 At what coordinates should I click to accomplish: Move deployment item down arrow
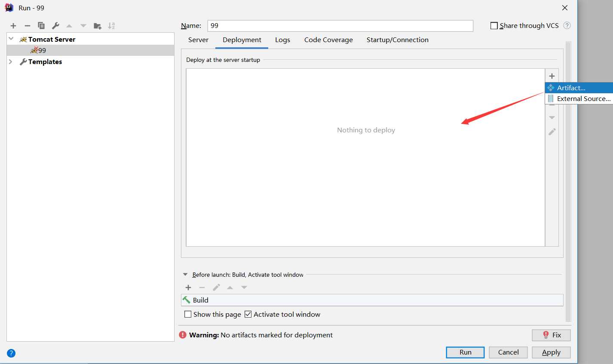click(552, 117)
